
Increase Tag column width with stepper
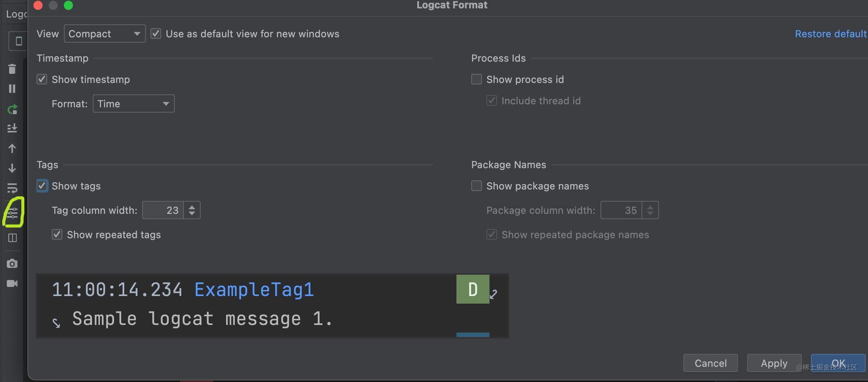click(x=192, y=207)
